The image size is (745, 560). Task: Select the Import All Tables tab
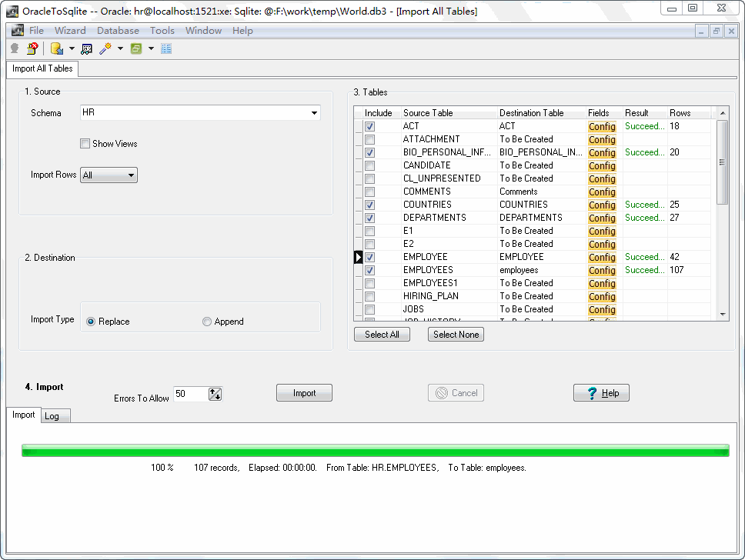pos(42,68)
